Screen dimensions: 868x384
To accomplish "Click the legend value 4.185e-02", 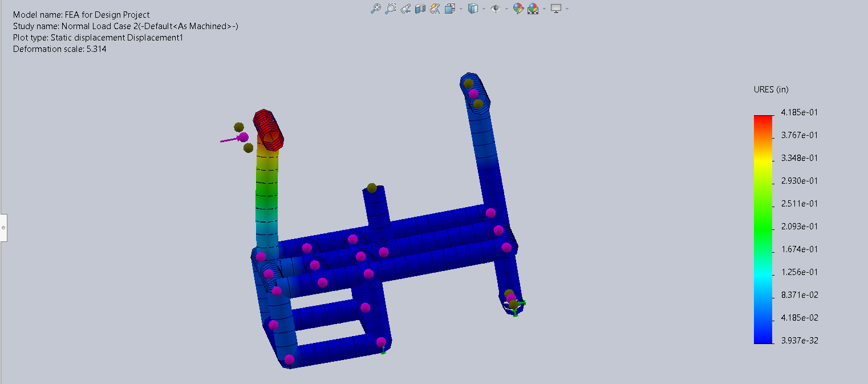I will pos(799,318).
